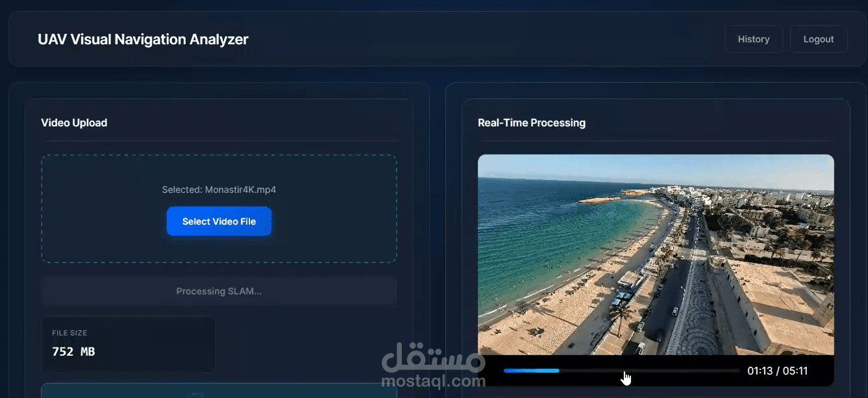The height and width of the screenshot is (398, 868).
Task: Click the Video Upload heading
Action: coord(74,123)
